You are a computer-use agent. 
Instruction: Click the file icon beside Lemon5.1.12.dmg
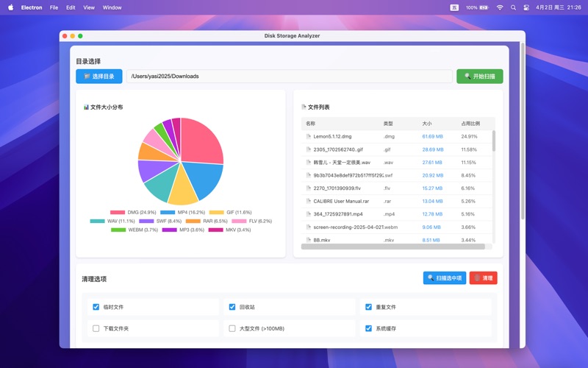(x=308, y=136)
